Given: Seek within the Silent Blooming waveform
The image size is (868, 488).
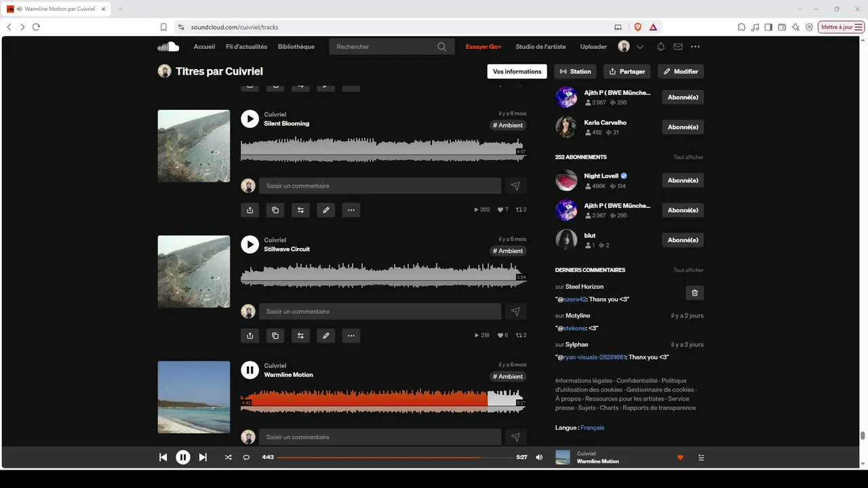Looking at the screenshot, I should click(x=383, y=150).
